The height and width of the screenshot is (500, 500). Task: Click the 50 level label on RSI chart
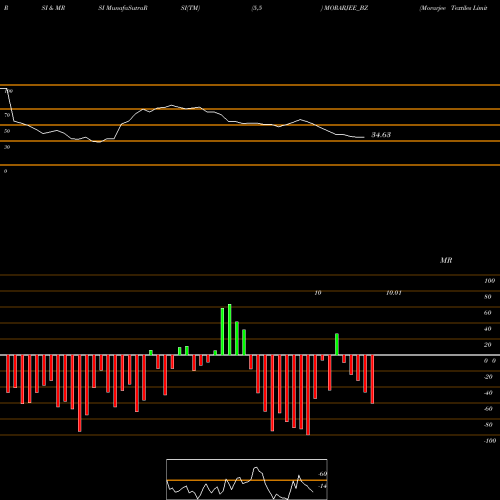click(x=7, y=131)
